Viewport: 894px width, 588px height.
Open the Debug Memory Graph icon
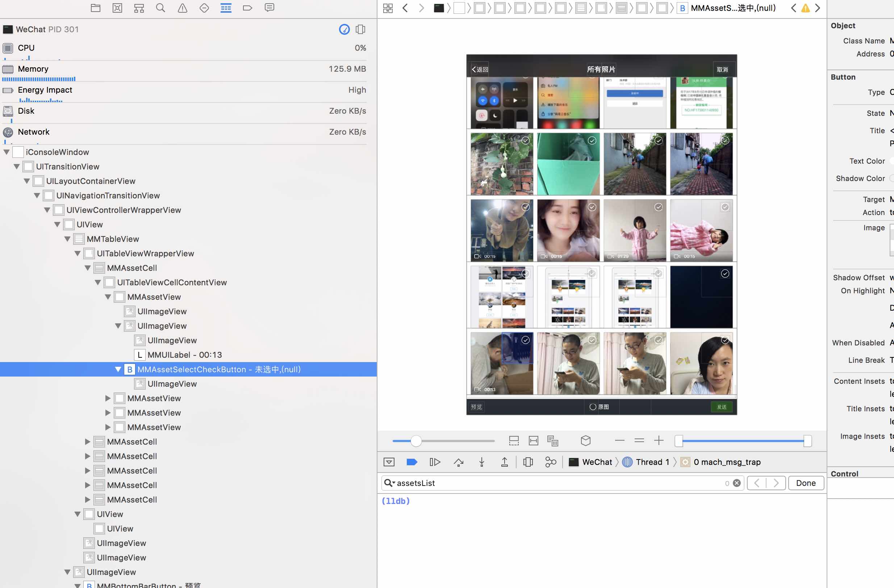point(551,462)
